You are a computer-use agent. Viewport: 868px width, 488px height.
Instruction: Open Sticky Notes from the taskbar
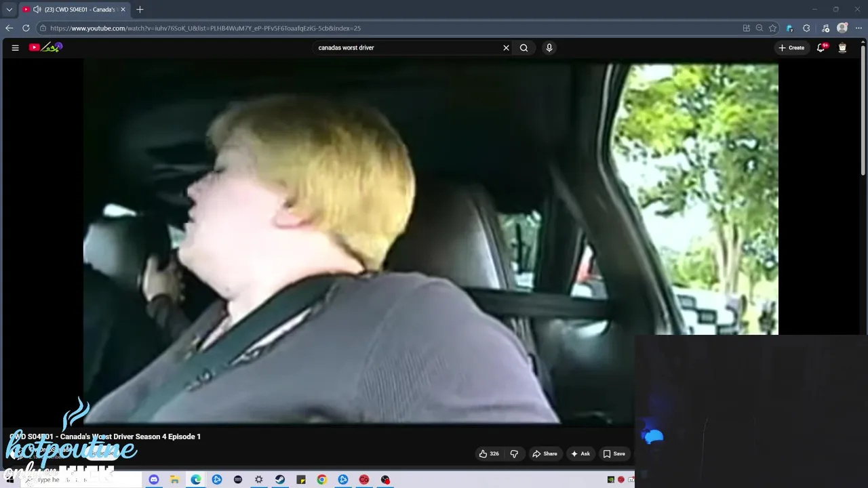[x=301, y=480]
